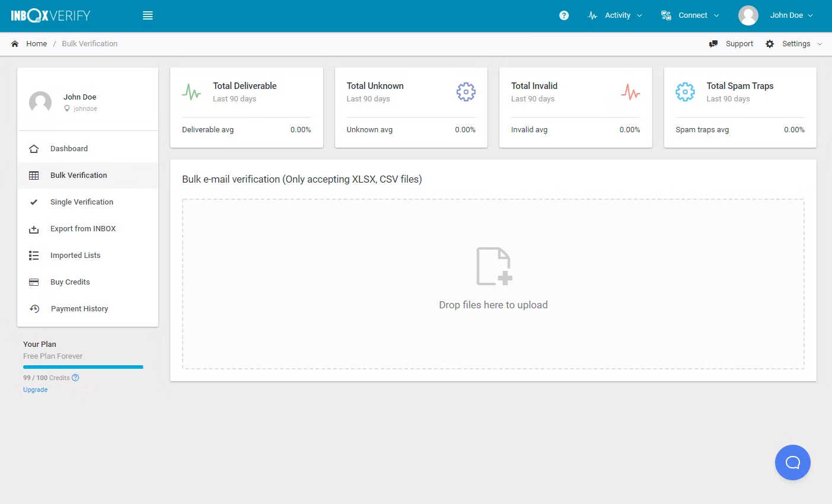832x504 pixels.
Task: Click the Drop files here upload area
Action: 493,284
